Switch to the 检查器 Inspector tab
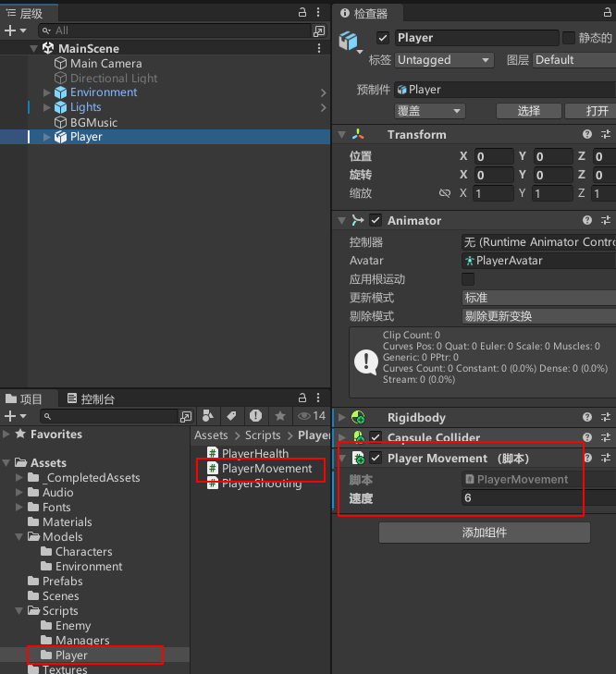 coord(363,14)
